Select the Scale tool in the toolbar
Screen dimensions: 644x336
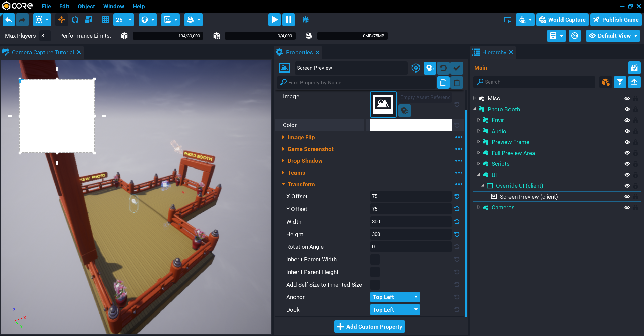[89, 20]
